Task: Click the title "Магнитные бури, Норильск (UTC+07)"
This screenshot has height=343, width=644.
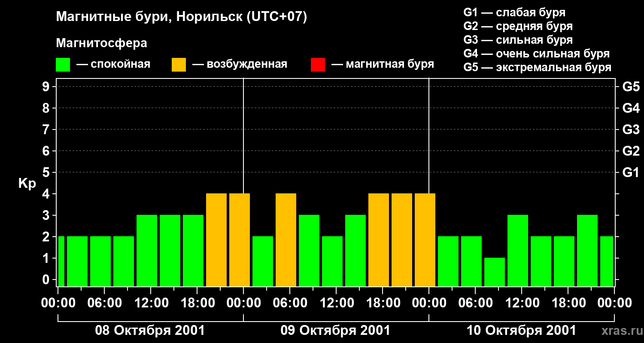Action: (182, 17)
